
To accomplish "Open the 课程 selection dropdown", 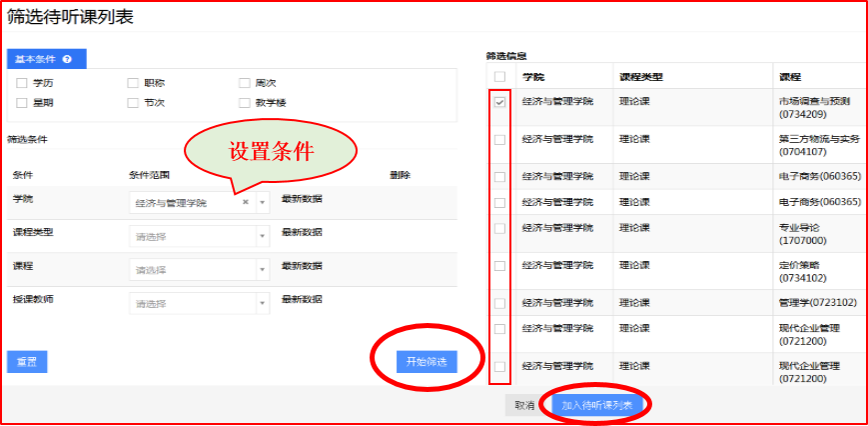I will pos(262,270).
